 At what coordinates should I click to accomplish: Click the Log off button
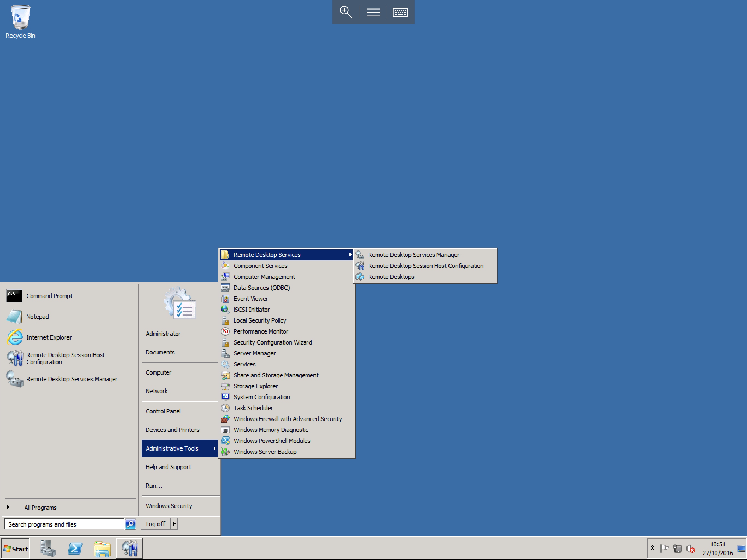pos(155,524)
